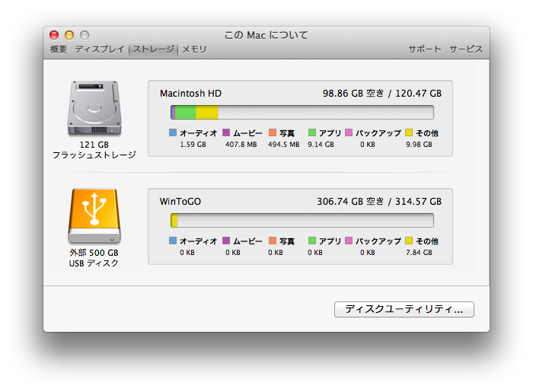Open the サービス section
533x392 pixels.
466,49
